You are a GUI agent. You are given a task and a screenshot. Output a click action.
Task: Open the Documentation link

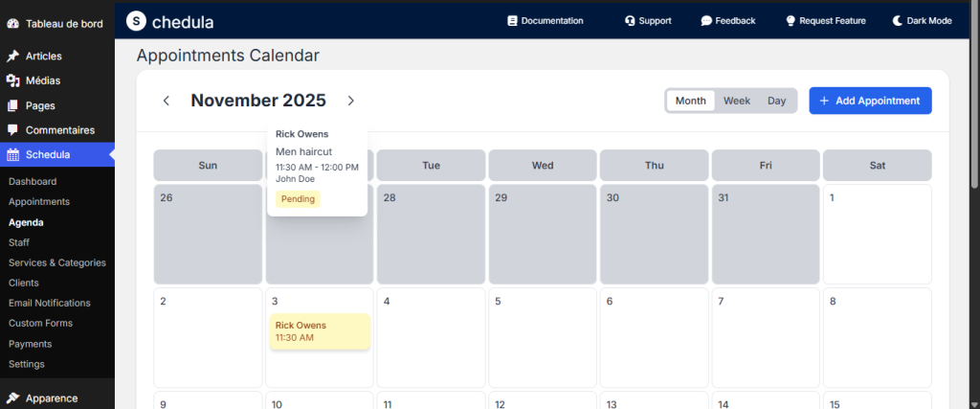[546, 20]
